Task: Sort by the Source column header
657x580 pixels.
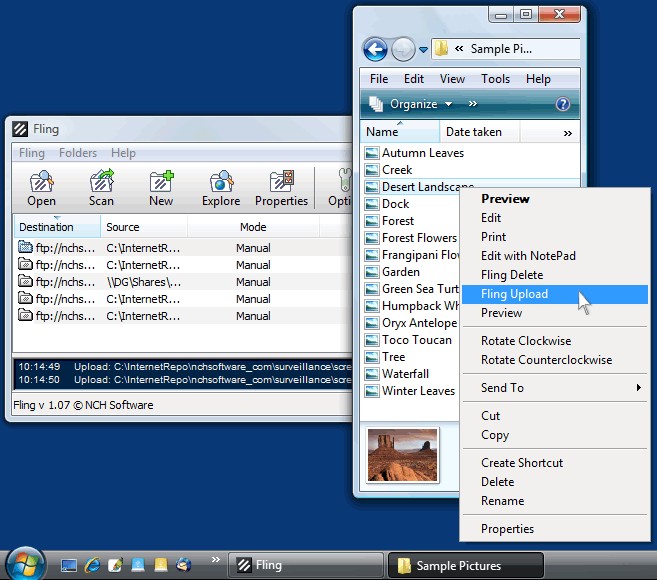Action: [144, 227]
